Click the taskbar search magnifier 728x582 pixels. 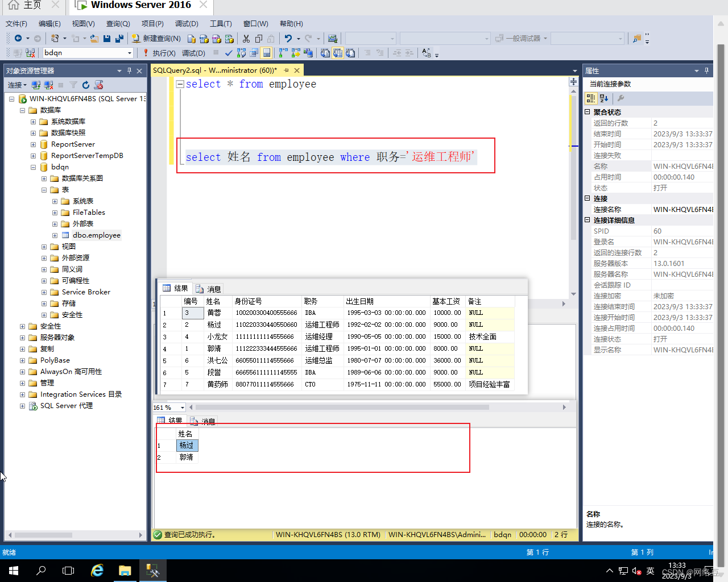(x=41, y=570)
